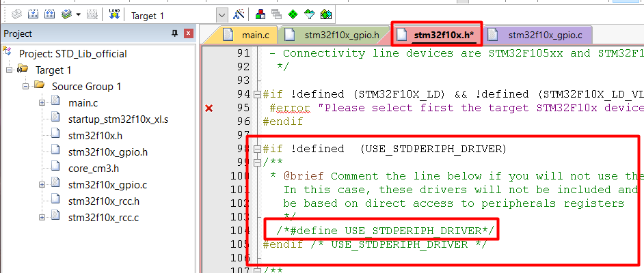The image size is (644, 273).
Task: Select stm32f10x_gpio.c in the project tree
Action: (x=107, y=185)
